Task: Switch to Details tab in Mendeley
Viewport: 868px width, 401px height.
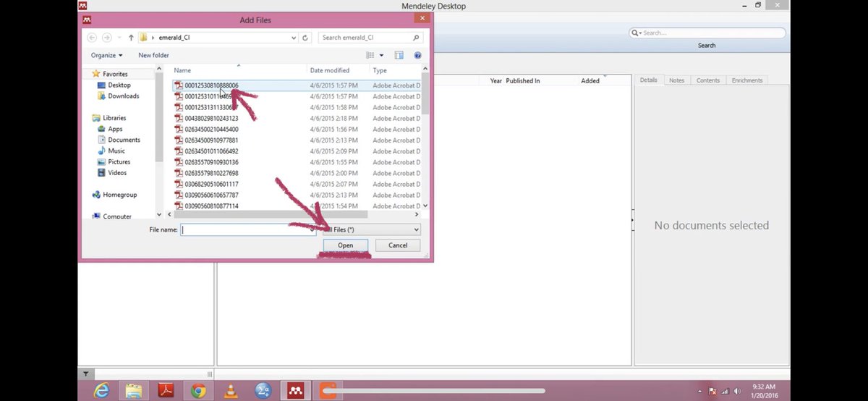Action: pos(648,80)
